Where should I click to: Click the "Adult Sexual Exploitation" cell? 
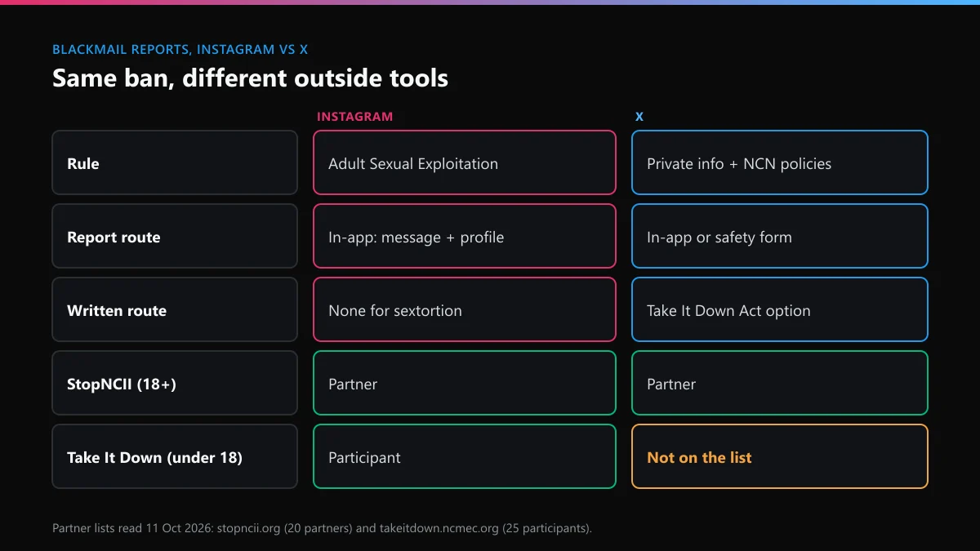[465, 163]
